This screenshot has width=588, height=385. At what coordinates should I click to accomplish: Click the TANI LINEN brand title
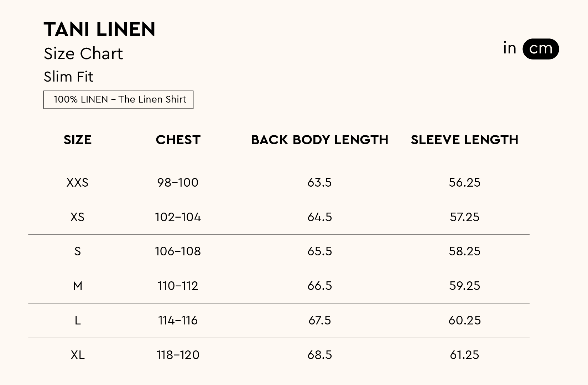coord(100,29)
